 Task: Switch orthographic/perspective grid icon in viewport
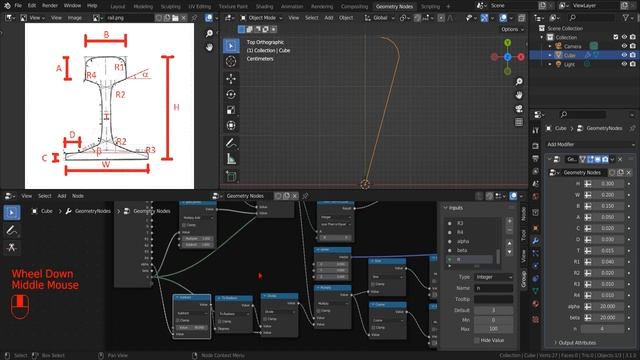point(519,122)
